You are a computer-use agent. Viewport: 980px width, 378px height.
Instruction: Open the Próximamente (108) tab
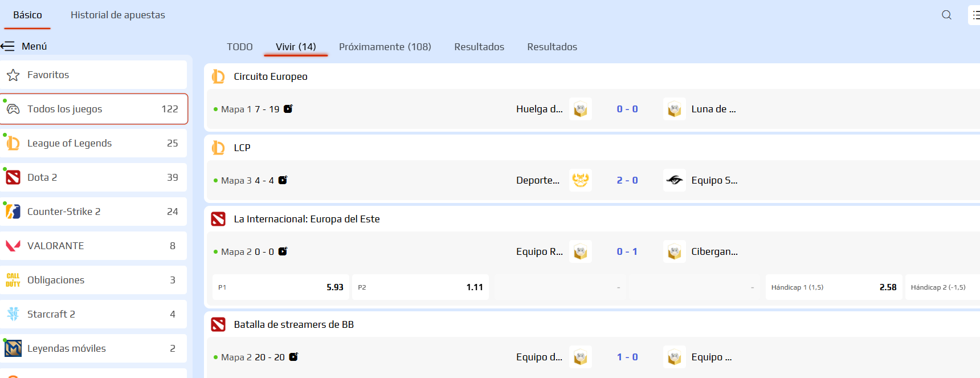coord(385,47)
